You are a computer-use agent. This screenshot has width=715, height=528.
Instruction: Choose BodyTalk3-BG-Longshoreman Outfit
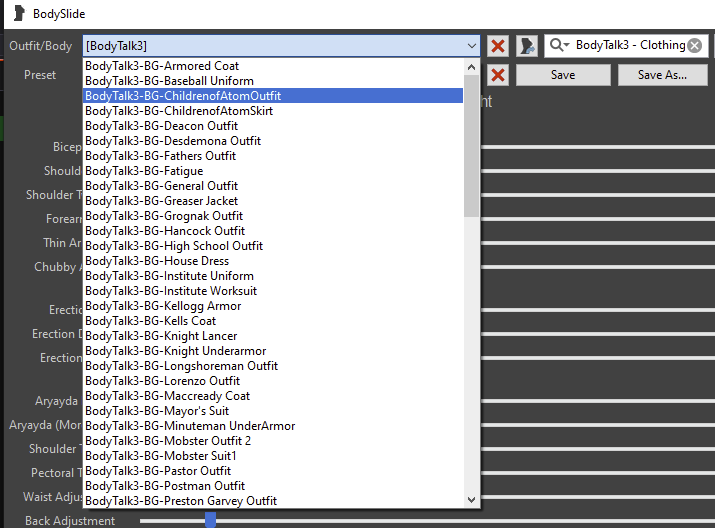pos(273,366)
